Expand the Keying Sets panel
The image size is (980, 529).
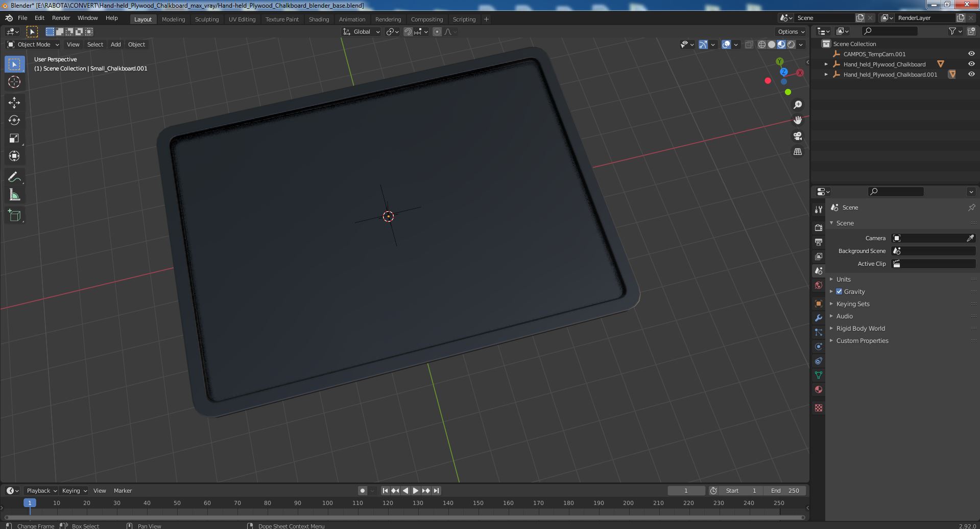coord(853,304)
